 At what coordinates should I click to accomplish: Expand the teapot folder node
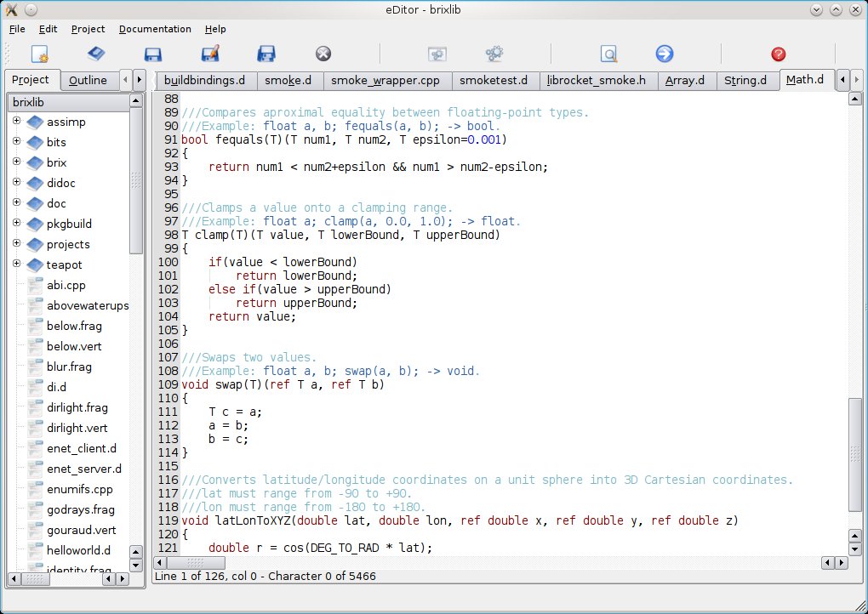[16, 264]
